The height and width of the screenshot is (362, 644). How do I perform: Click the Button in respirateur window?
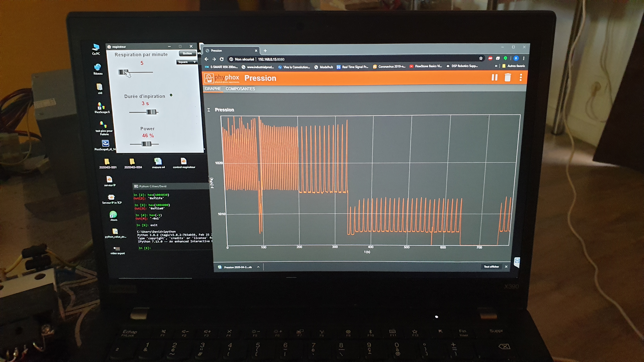(x=187, y=53)
